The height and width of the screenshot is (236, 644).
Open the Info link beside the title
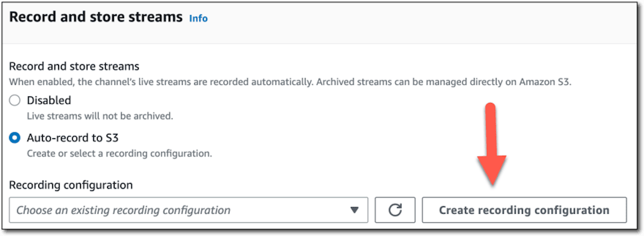click(198, 18)
